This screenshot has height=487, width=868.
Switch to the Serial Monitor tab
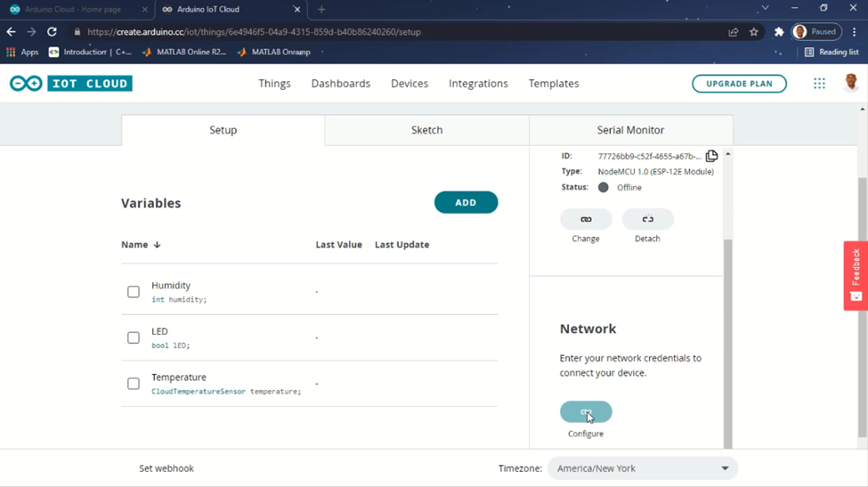pyautogui.click(x=630, y=130)
